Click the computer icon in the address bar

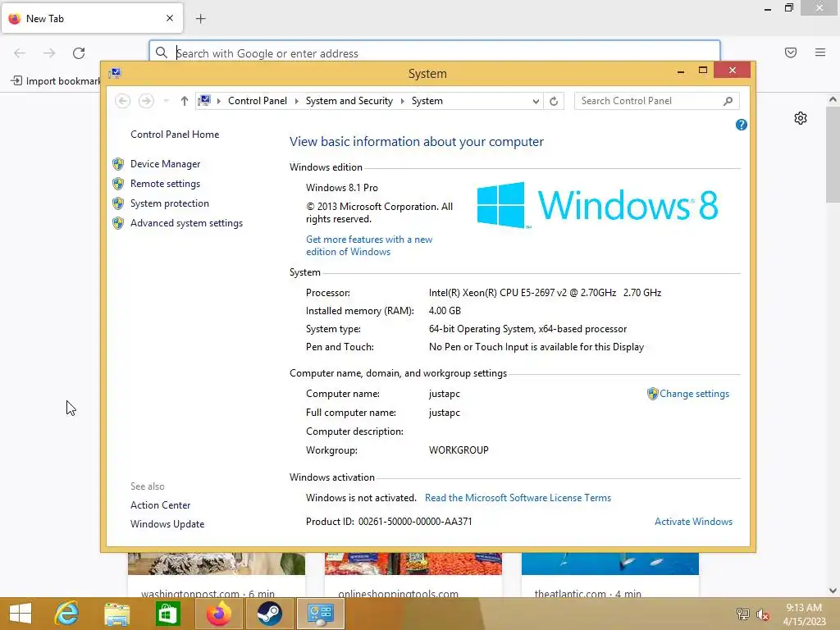click(x=204, y=101)
